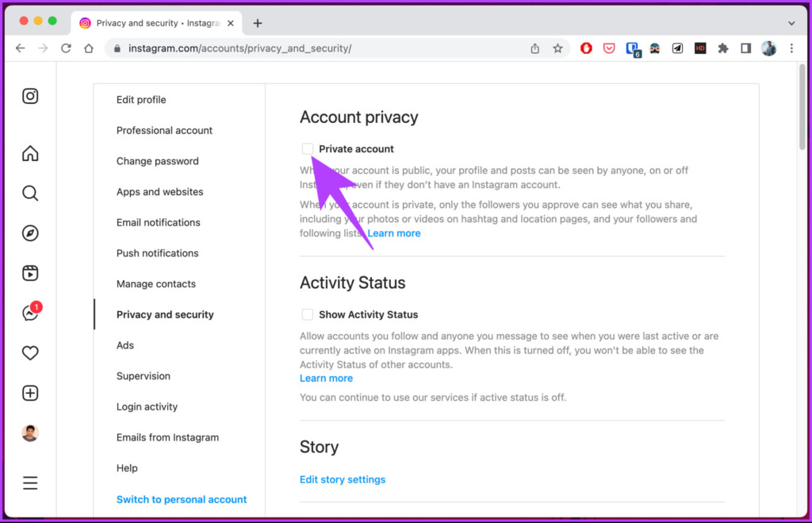812x523 pixels.
Task: Enable the Private account checkbox
Action: click(x=307, y=148)
